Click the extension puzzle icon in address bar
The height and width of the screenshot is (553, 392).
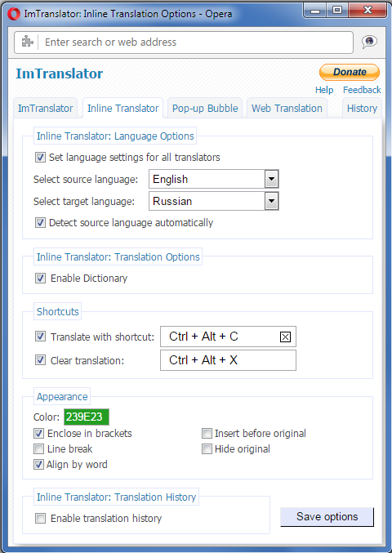coord(27,42)
